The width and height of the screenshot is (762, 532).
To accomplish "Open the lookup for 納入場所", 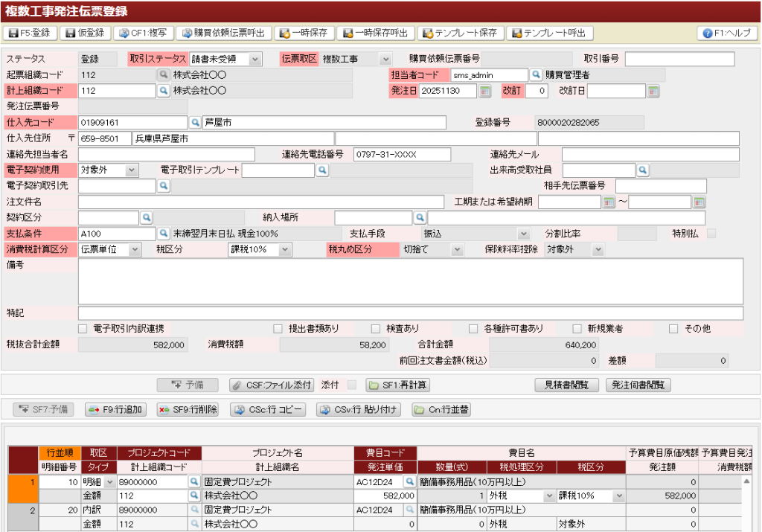I will point(420,218).
